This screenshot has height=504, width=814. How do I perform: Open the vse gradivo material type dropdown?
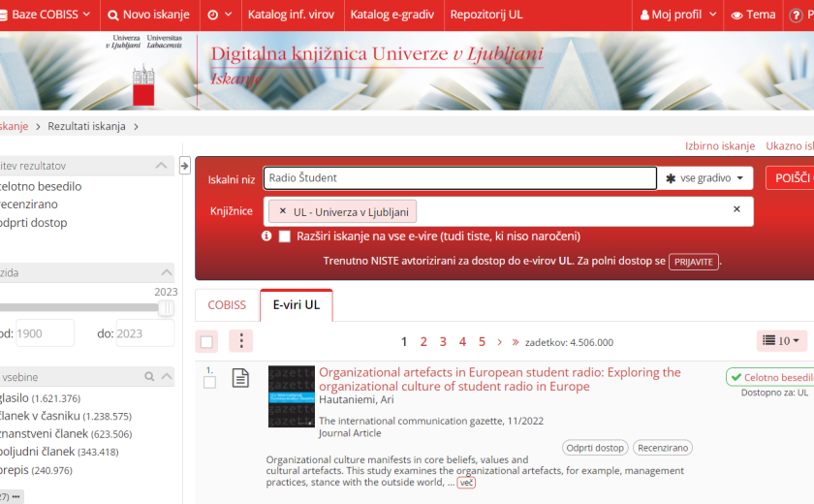click(x=706, y=178)
